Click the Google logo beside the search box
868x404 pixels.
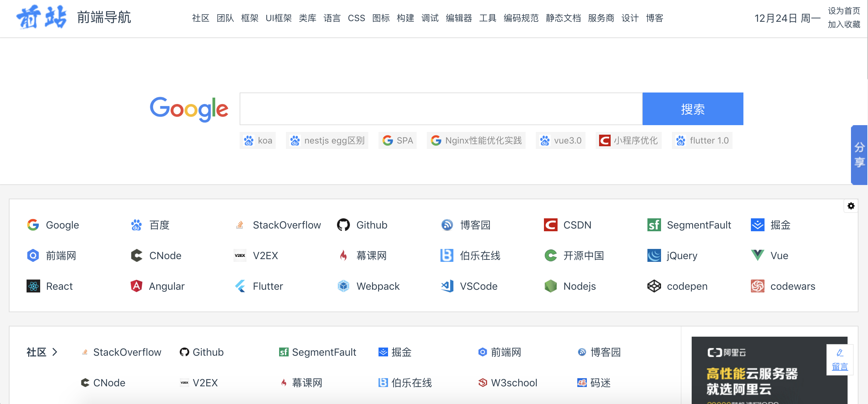pyautogui.click(x=189, y=109)
